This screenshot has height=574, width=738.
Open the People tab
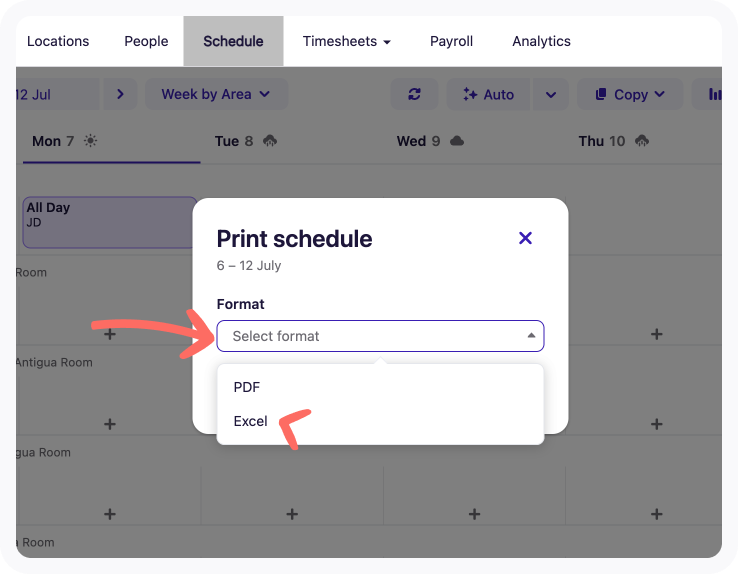(x=146, y=41)
